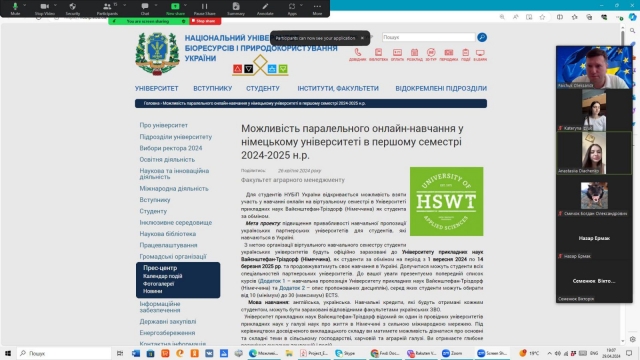Open 'Міжнародна діяльність' sidebar link

[x=174, y=189]
